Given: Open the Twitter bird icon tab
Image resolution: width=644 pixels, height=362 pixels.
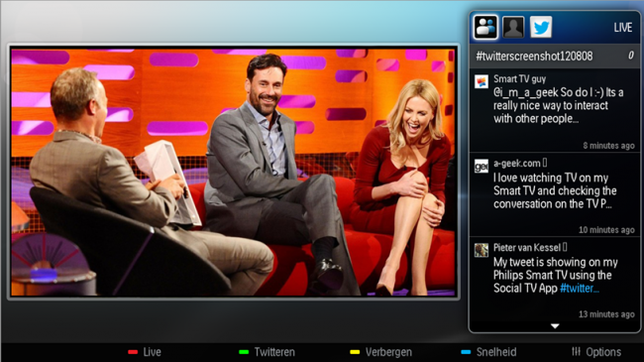Looking at the screenshot, I should click(541, 28).
